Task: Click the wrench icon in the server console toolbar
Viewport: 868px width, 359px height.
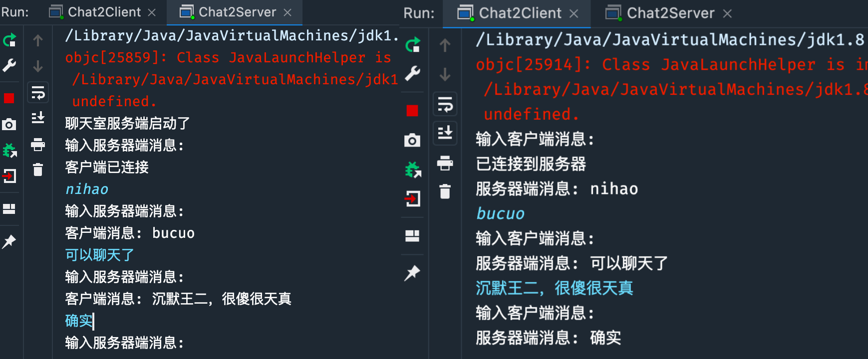Action: click(9, 65)
